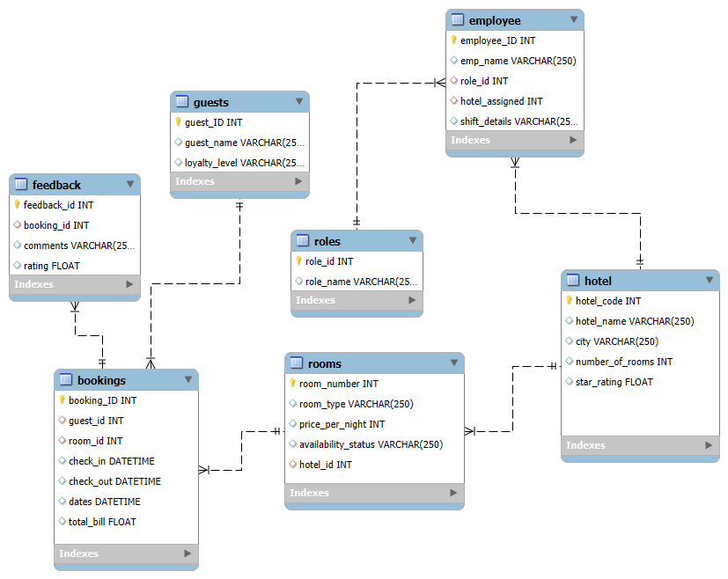Select the availability_status column in rooms

click(371, 444)
